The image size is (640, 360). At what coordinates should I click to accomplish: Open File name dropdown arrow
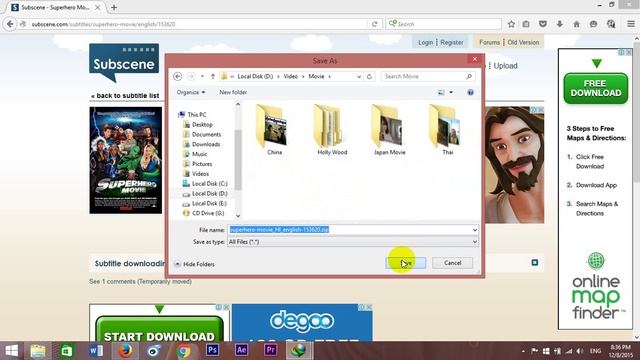(475, 230)
